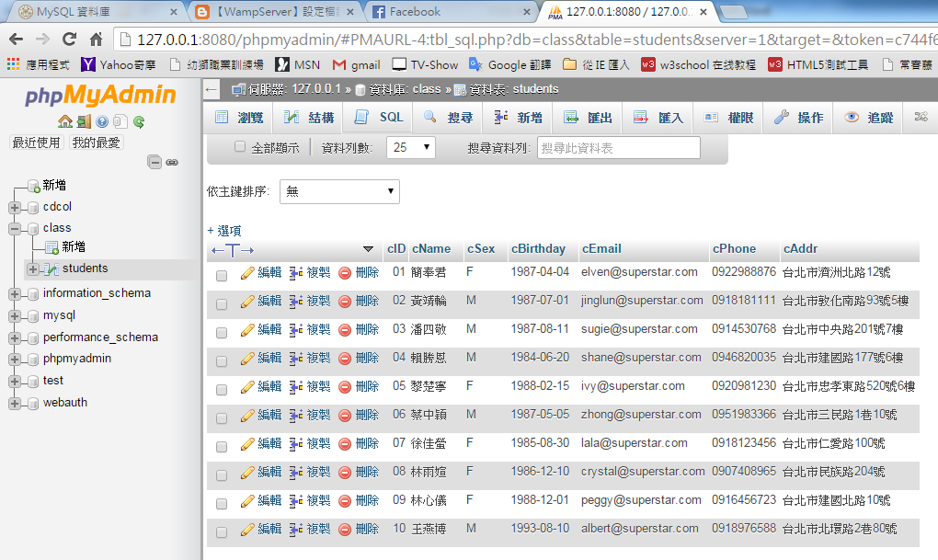This screenshot has width=938, height=560.
Task: Expand the mysql database node
Action: [x=15, y=316]
